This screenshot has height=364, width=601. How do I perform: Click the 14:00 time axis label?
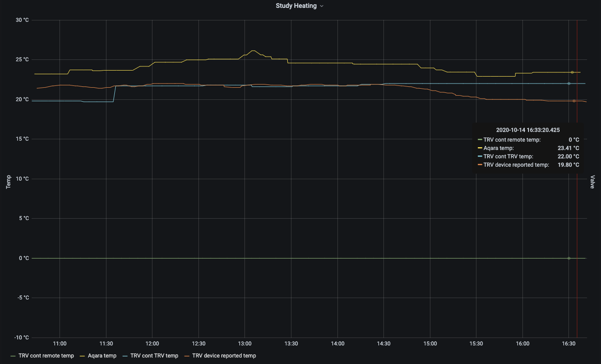337,344
